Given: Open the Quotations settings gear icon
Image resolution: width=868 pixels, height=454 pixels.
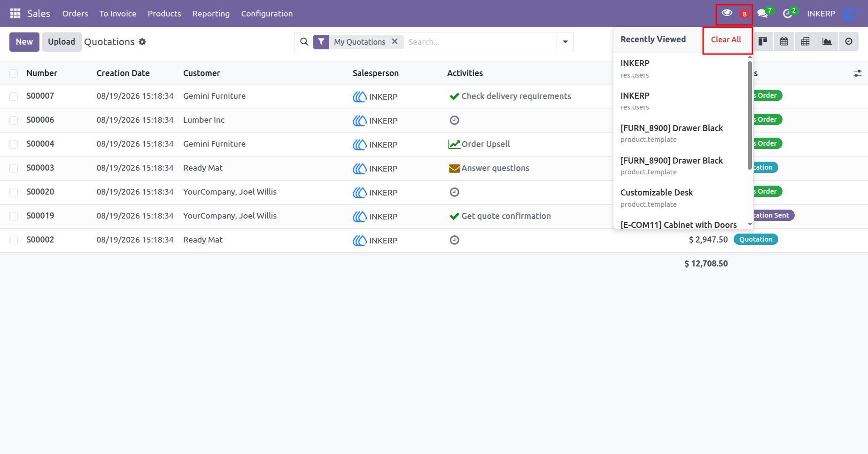Looking at the screenshot, I should point(142,42).
